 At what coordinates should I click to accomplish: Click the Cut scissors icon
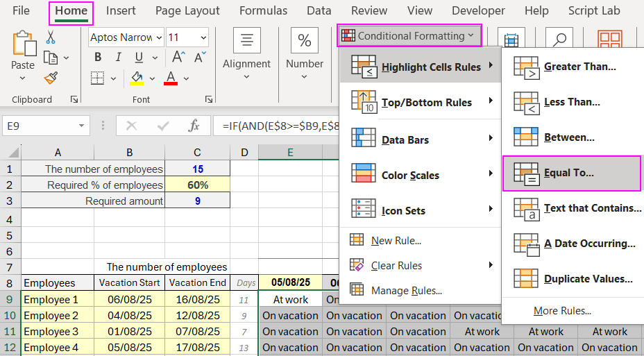51,37
